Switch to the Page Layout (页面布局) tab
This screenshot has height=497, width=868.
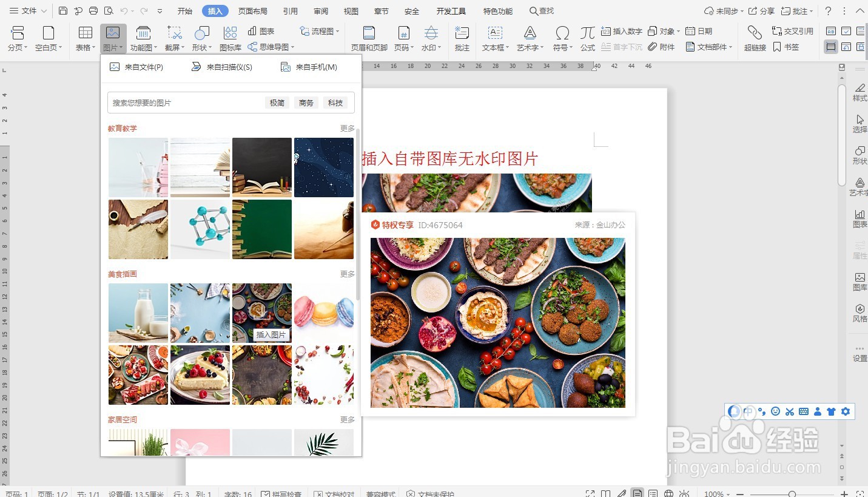[x=253, y=11]
